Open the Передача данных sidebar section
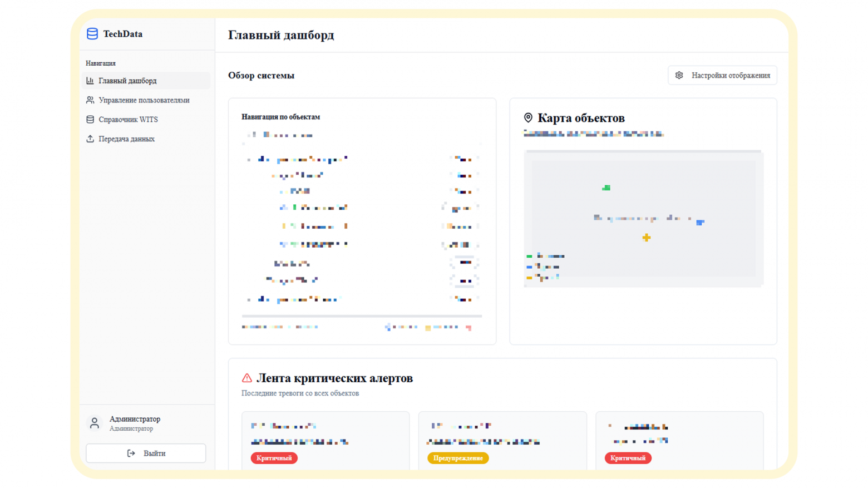The height and width of the screenshot is (488, 868). [126, 139]
